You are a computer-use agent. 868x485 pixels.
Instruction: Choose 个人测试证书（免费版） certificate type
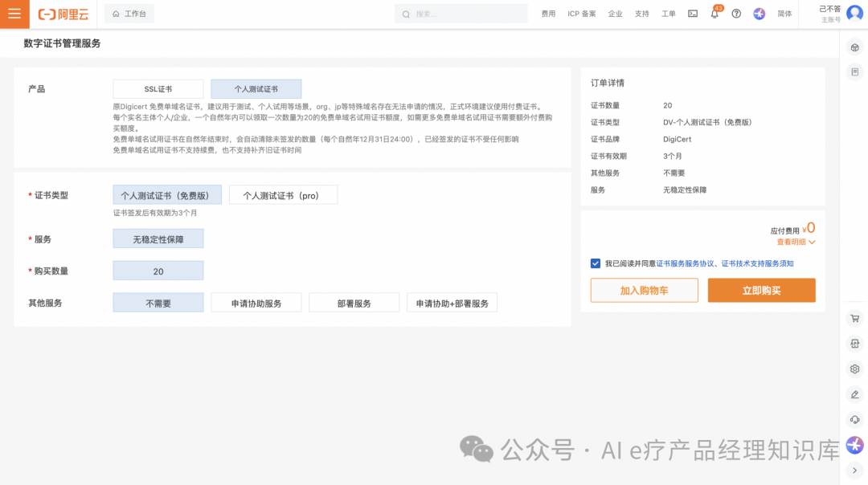pos(167,195)
